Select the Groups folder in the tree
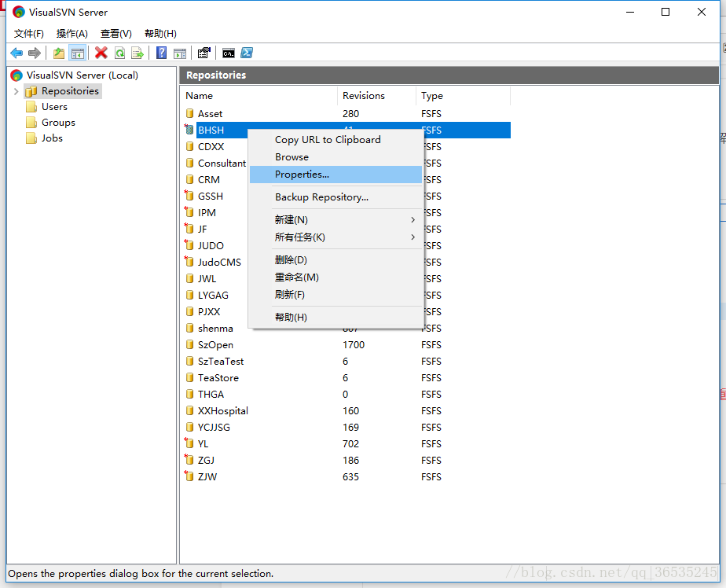This screenshot has height=588, width=726. point(50,123)
